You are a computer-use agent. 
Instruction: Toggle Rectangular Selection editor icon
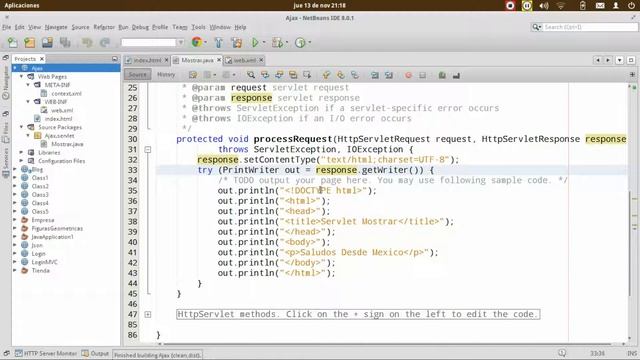coord(307,75)
